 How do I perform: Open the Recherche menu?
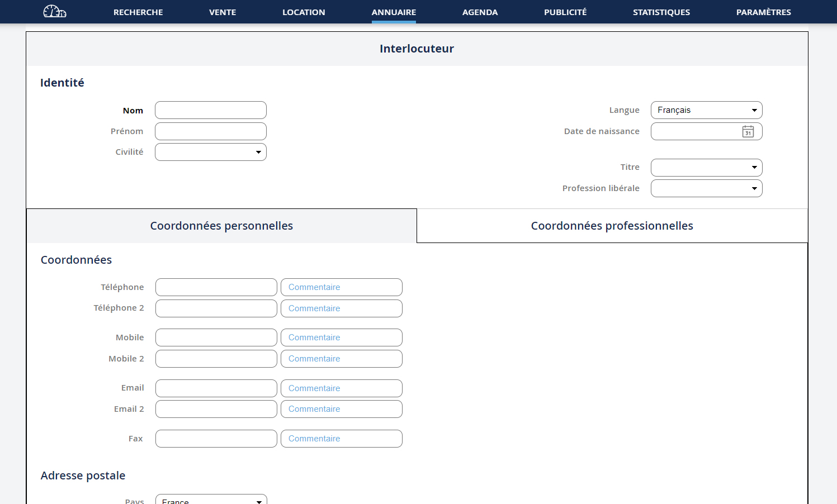coord(138,12)
